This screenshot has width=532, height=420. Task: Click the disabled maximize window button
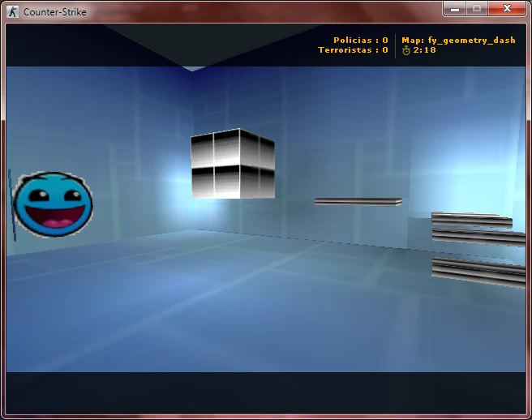(477, 8)
